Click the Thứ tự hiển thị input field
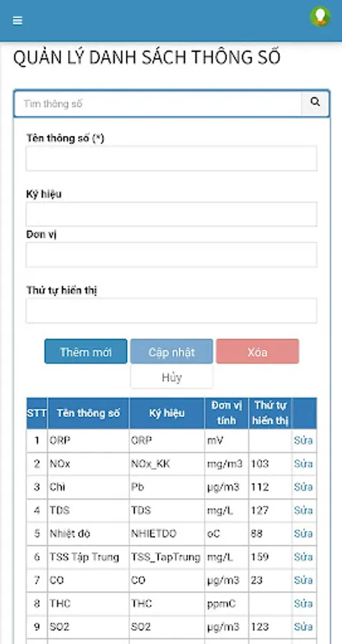This screenshot has width=342, height=644. tap(171, 311)
